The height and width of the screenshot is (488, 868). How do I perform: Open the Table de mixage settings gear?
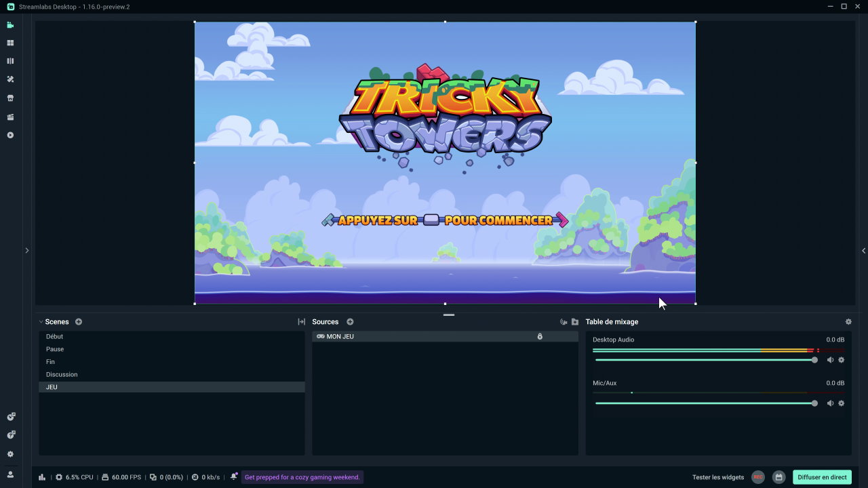[848, 322]
